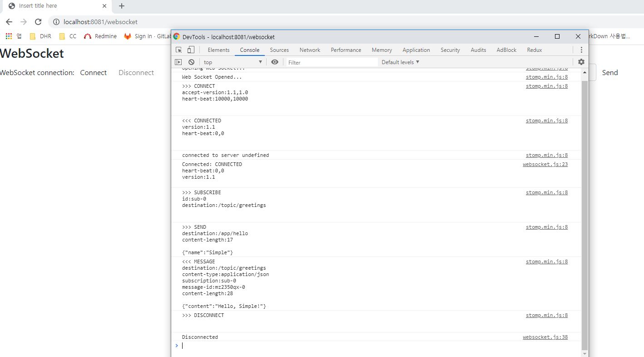
Task: Click the 'Disconnected' log line
Action: click(x=200, y=337)
